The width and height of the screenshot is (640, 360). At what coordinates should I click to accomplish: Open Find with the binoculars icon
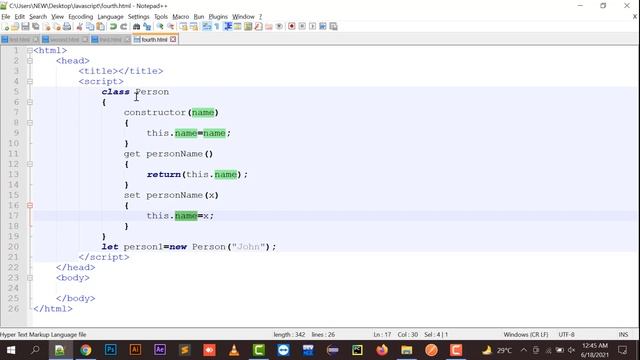[136, 27]
